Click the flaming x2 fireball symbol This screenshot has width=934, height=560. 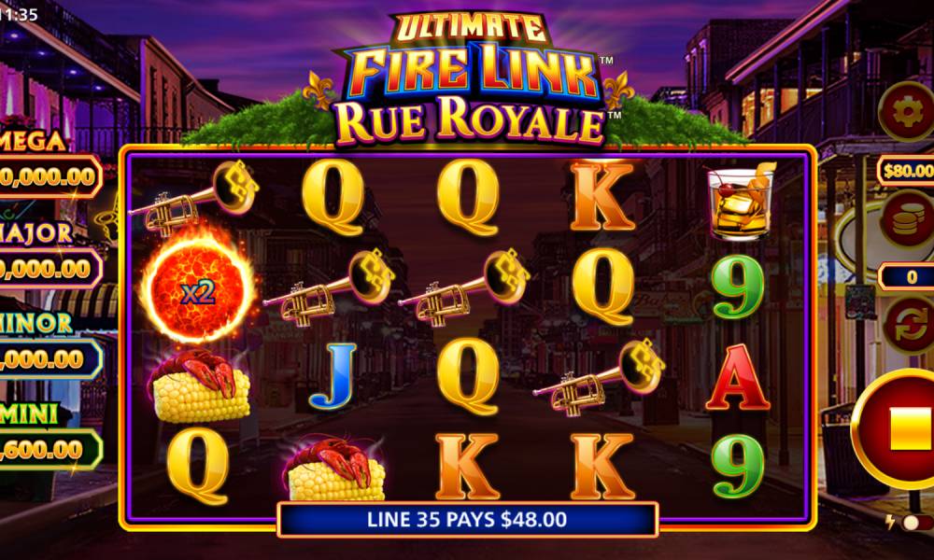click(x=197, y=287)
